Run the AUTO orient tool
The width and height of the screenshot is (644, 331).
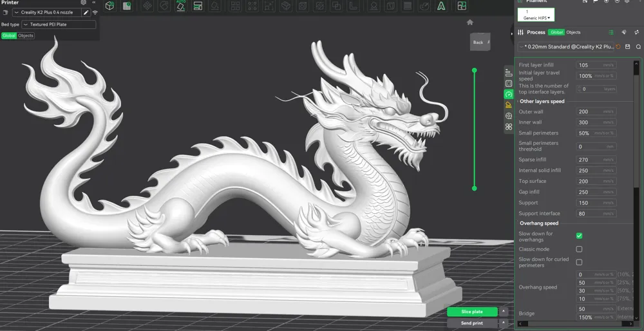(181, 6)
